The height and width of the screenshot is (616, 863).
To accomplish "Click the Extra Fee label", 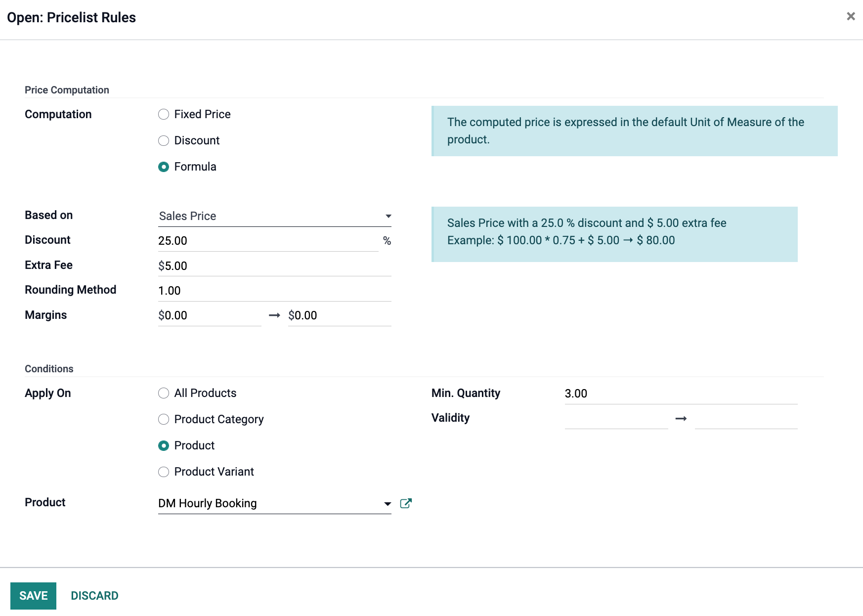I will click(x=48, y=265).
